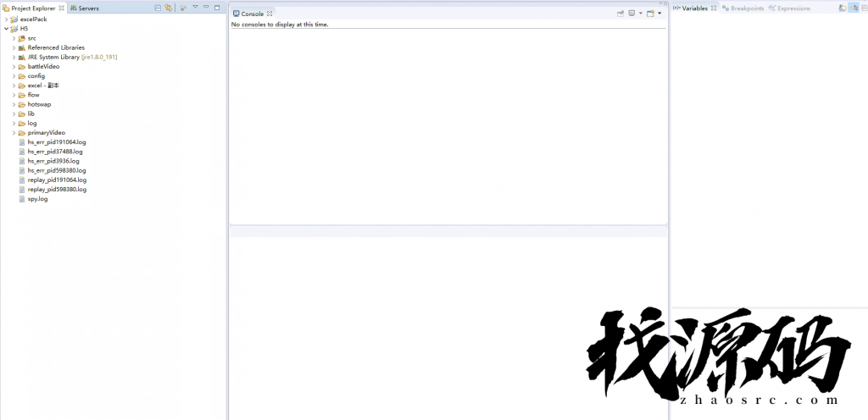
Task: Open the Open Console dropdown arrow
Action: (x=659, y=14)
